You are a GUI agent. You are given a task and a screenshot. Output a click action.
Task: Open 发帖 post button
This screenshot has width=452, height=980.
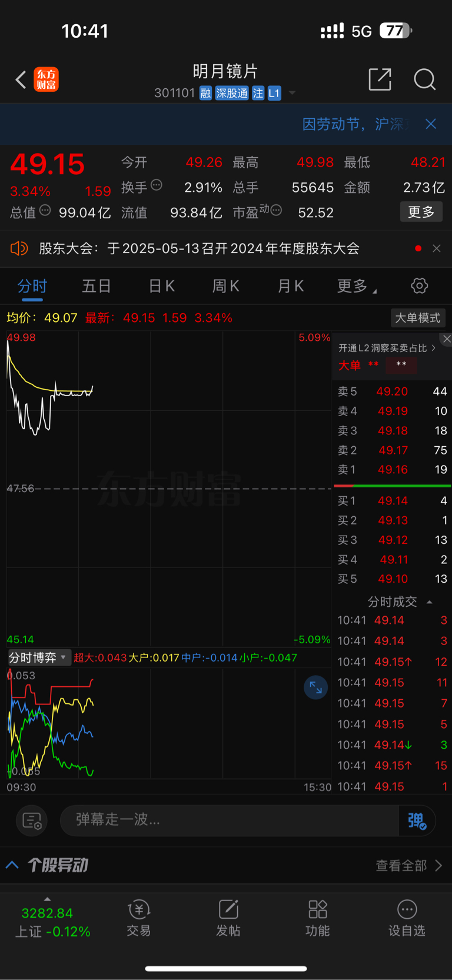pos(228,917)
